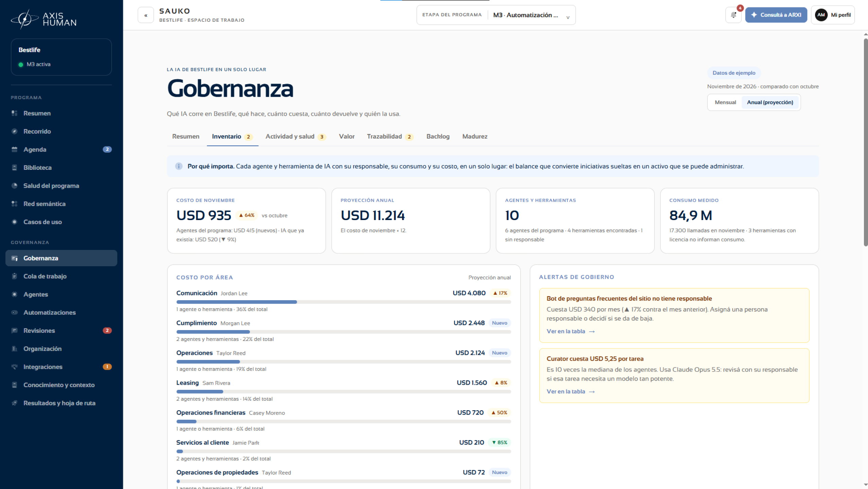Click the Conocimiento y contexto icon
The width and height of the screenshot is (868, 489).
[x=14, y=385]
